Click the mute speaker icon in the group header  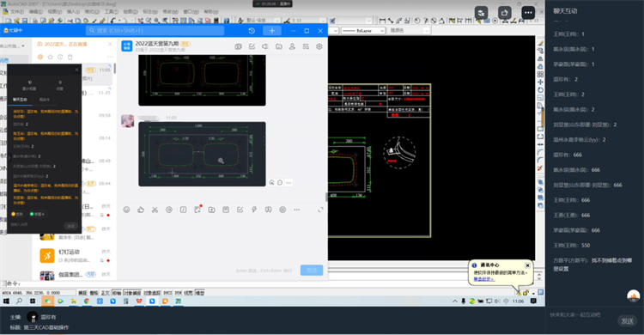[265, 46]
